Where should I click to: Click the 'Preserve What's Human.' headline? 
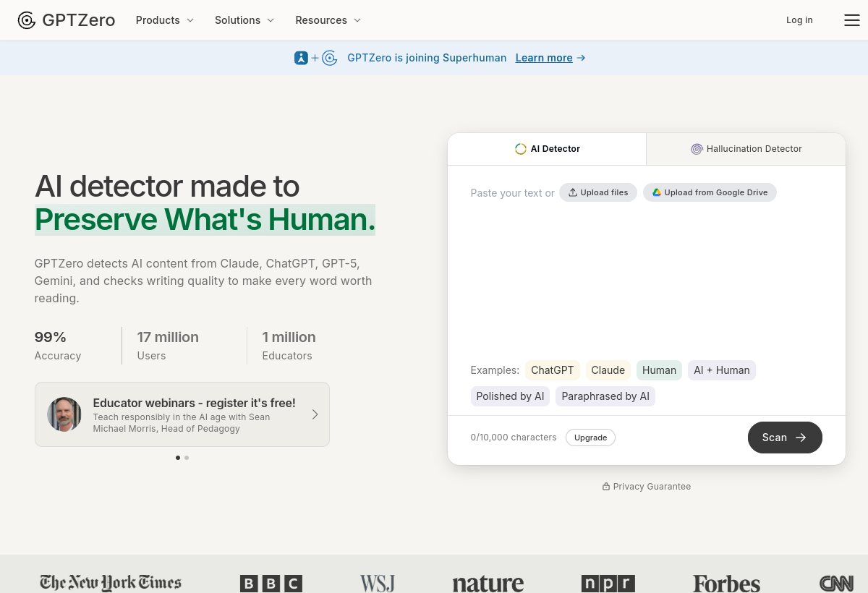point(205,220)
